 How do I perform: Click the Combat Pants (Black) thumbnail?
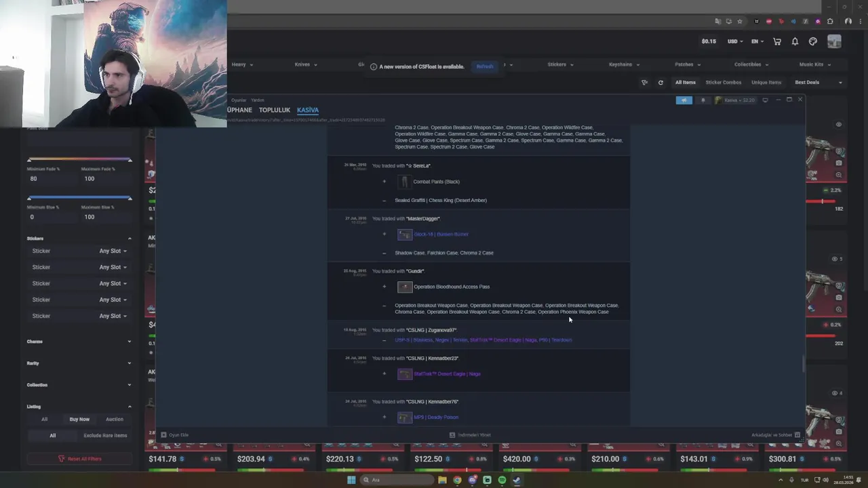point(405,182)
